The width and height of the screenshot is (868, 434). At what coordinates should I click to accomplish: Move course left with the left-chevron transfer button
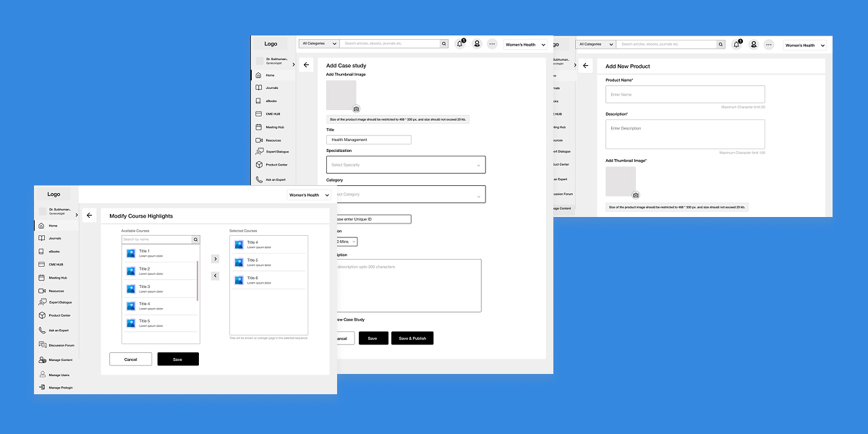tap(215, 276)
